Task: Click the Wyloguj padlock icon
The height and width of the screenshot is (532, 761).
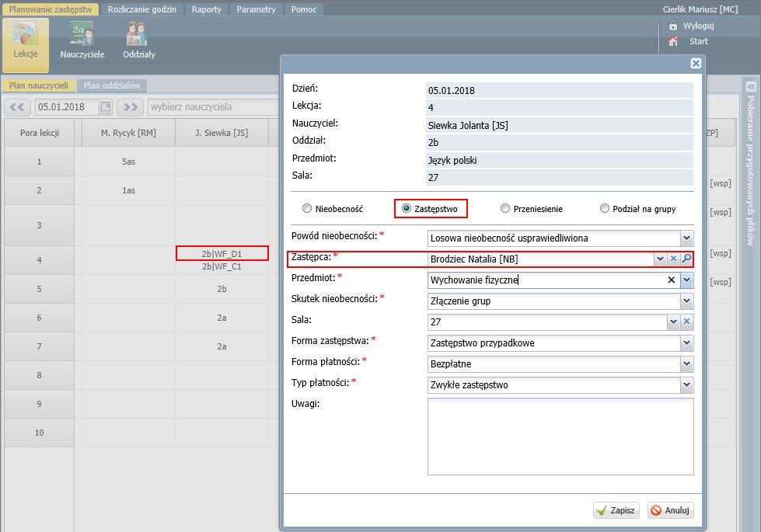Action: click(672, 26)
